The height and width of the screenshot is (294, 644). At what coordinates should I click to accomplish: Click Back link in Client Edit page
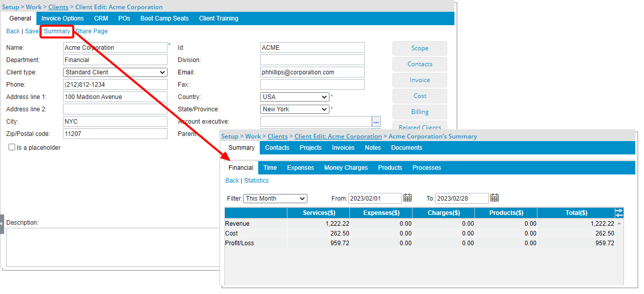tap(13, 31)
